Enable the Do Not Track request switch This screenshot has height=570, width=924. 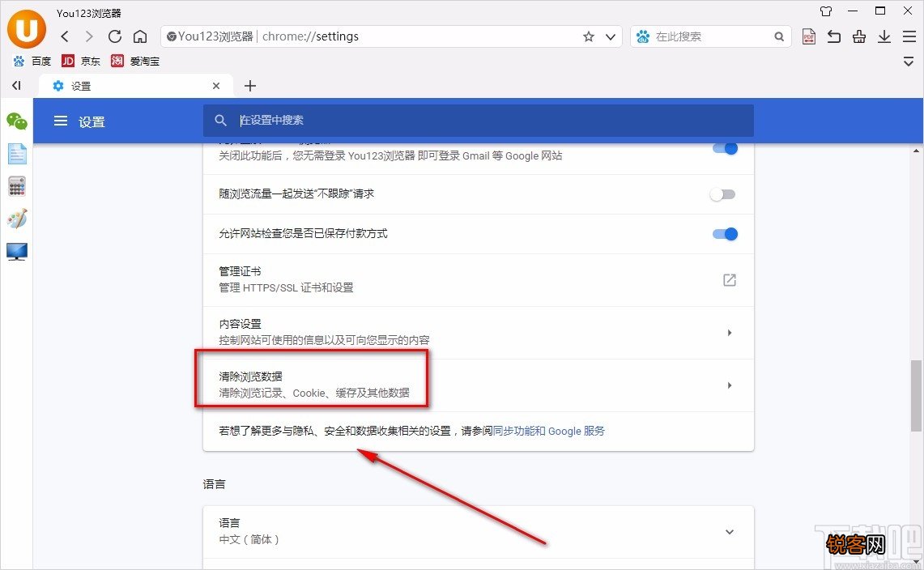[x=723, y=194]
